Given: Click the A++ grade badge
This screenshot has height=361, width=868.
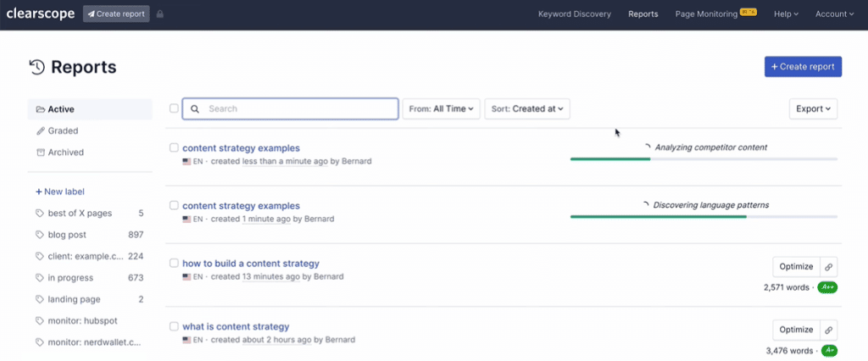Looking at the screenshot, I should pyautogui.click(x=827, y=287).
